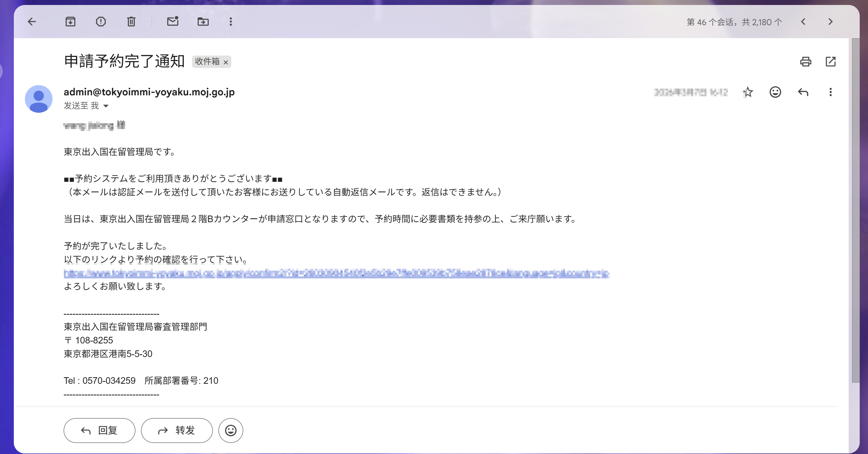Report this email as spam
This screenshot has width=868, height=454.
coord(101,22)
